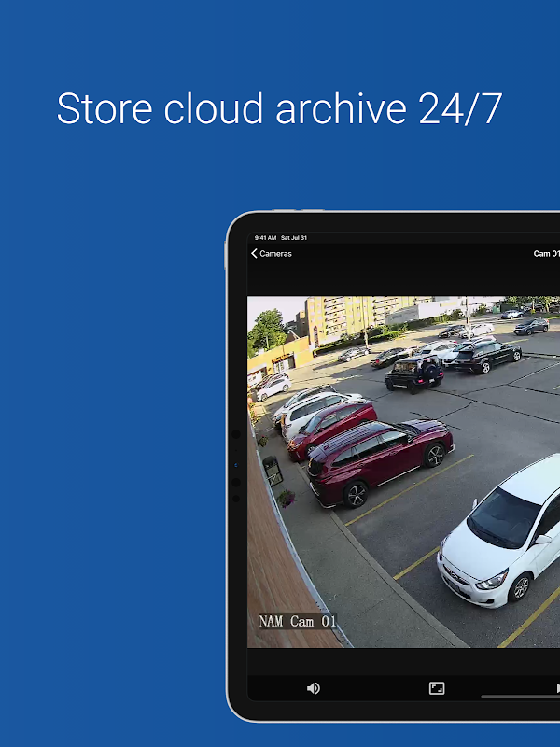
Task: Click the "NAM Cam 01" video overlay label
Action: click(x=298, y=621)
